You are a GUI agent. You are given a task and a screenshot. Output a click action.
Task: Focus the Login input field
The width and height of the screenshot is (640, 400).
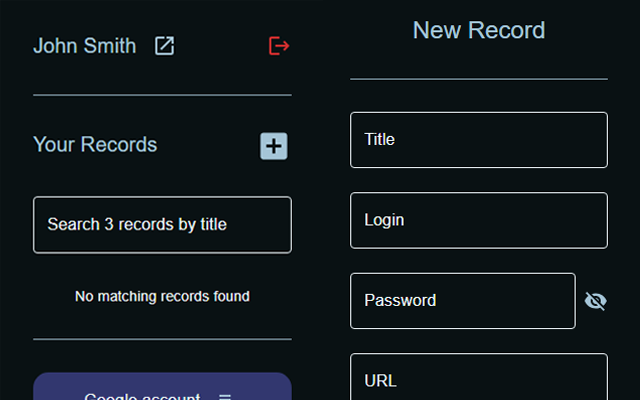coord(479,220)
